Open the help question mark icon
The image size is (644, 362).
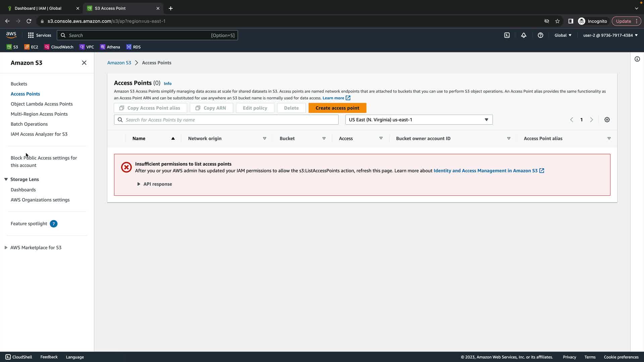click(x=540, y=35)
